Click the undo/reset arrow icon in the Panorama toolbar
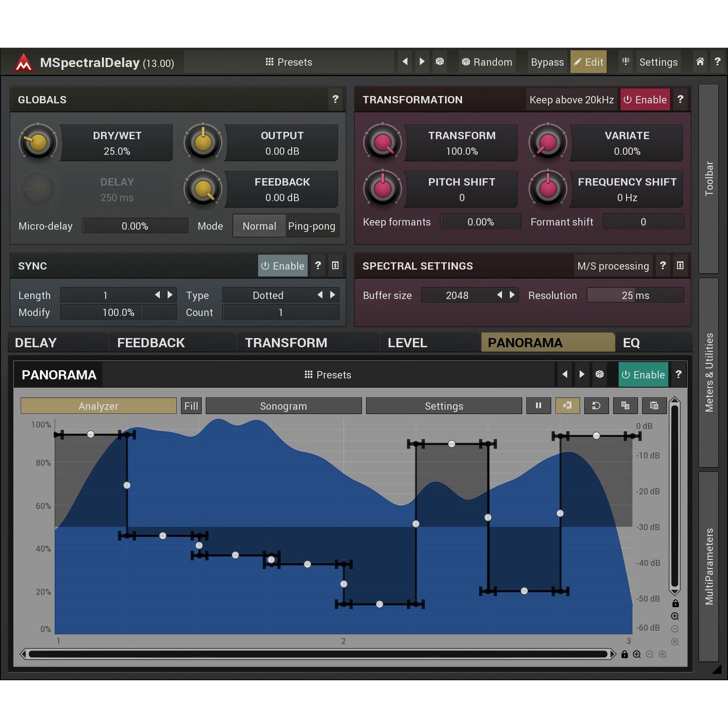The image size is (728, 728). (597, 406)
